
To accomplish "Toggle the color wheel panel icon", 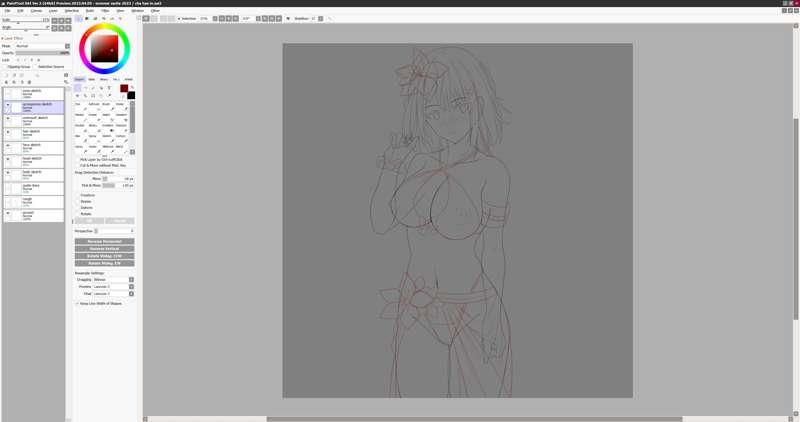I will 79,18.
